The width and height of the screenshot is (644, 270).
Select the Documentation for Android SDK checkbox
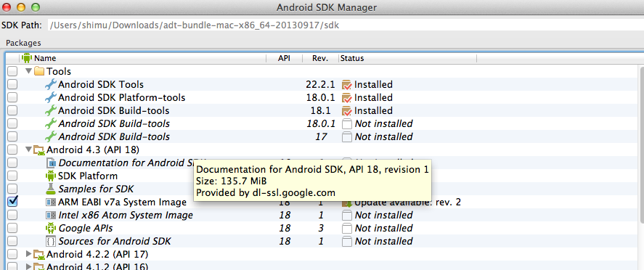pos(12,163)
